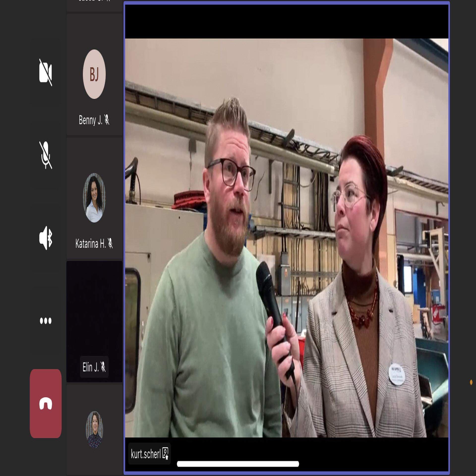Tap spotlight icon next to kurt.scherl
Screen dimensions: 476x476
pos(165,454)
